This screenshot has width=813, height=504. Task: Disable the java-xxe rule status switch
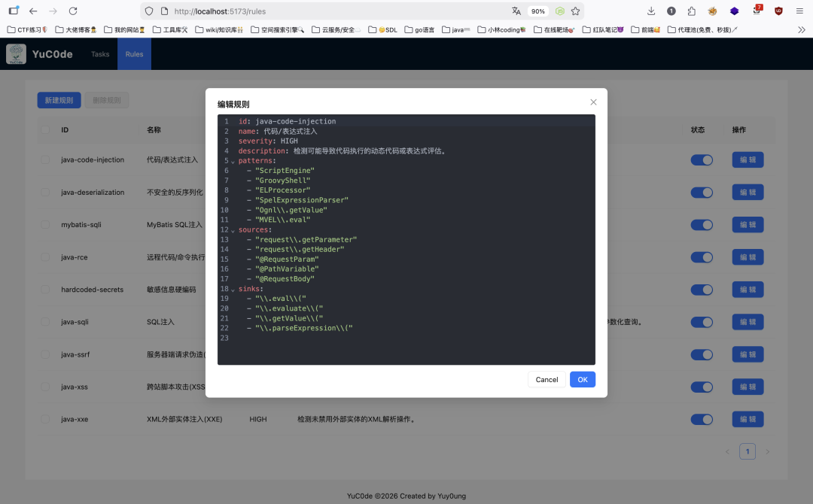702,420
